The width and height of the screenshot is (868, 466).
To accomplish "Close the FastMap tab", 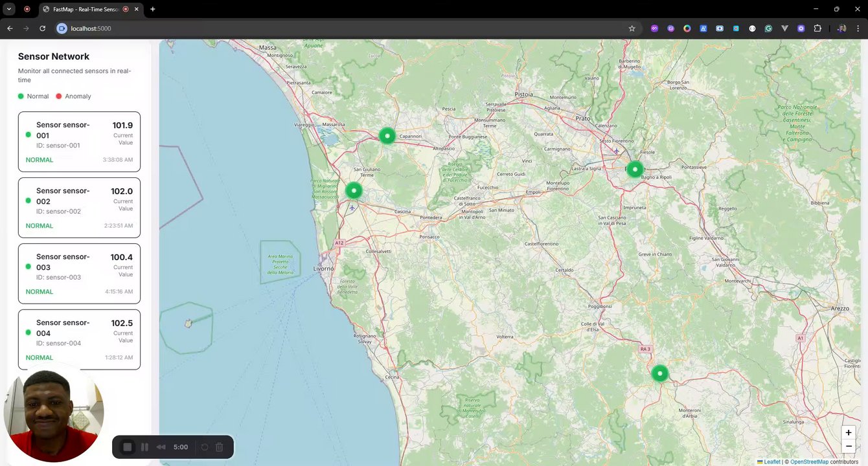I will pyautogui.click(x=136, y=9).
